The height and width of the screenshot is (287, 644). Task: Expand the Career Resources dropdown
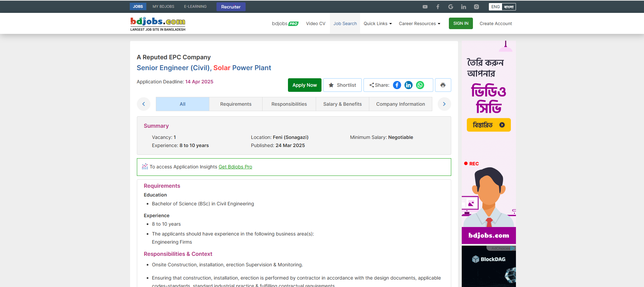pos(419,23)
